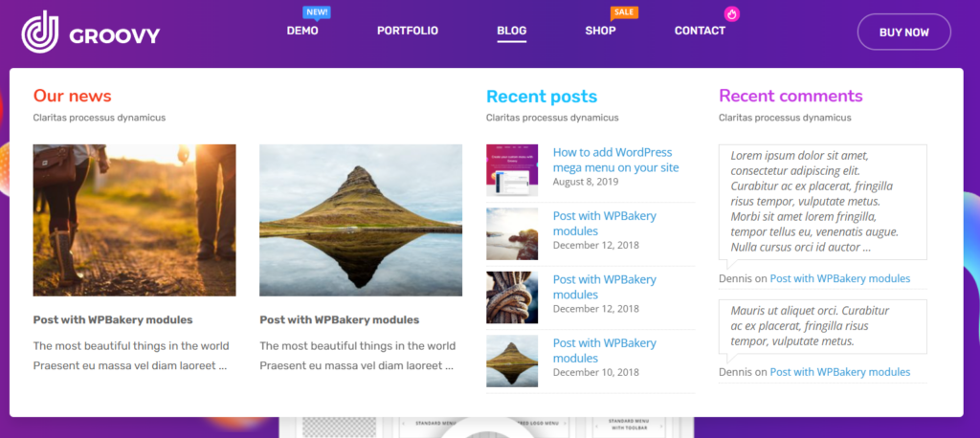
Task: Open the WordPress mega menu post link
Action: click(x=615, y=160)
